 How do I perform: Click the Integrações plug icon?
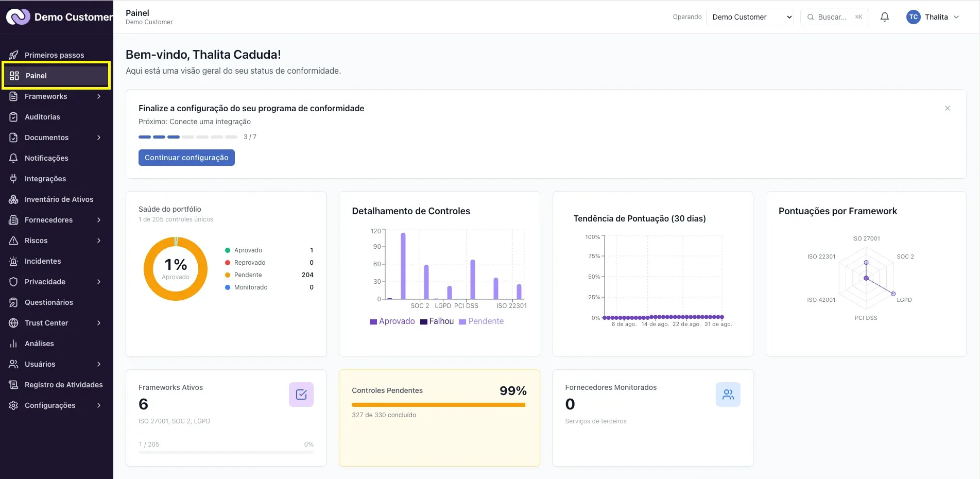point(14,179)
